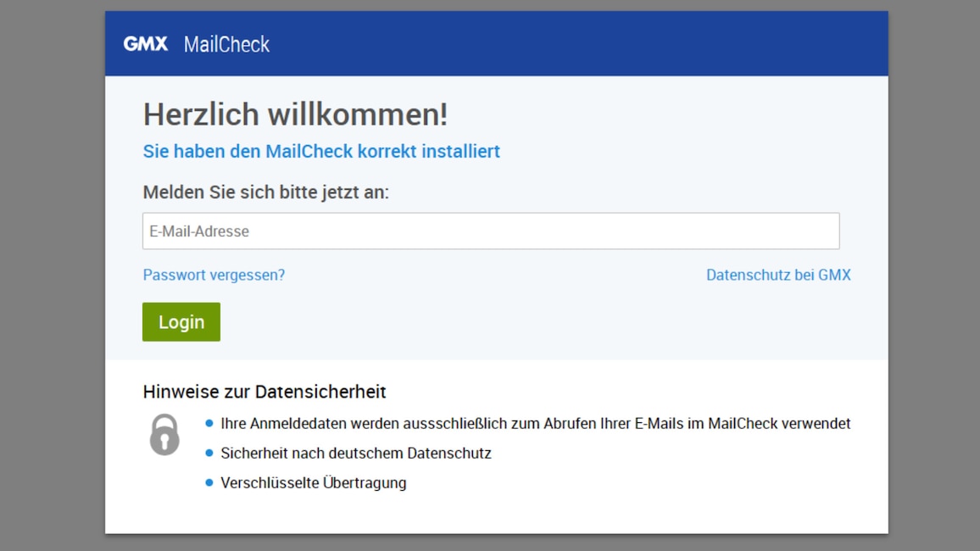Click the MailCheck title in the header
Image resolution: width=980 pixels, height=551 pixels.
tap(226, 44)
